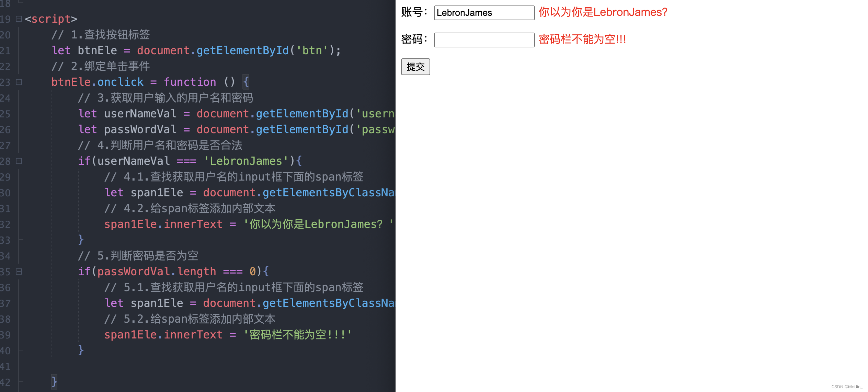Viewport: 868px width, 392px height.
Task: Click the closing brace on line 42
Action: [54, 382]
